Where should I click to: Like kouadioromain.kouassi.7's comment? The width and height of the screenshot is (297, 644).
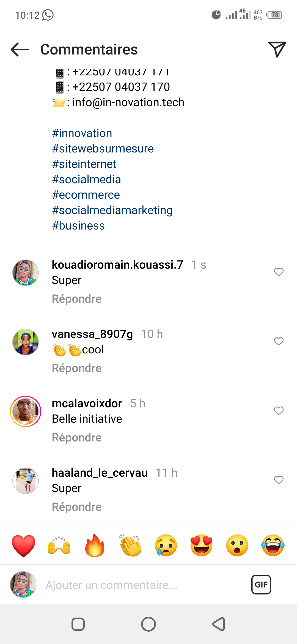[x=279, y=272]
